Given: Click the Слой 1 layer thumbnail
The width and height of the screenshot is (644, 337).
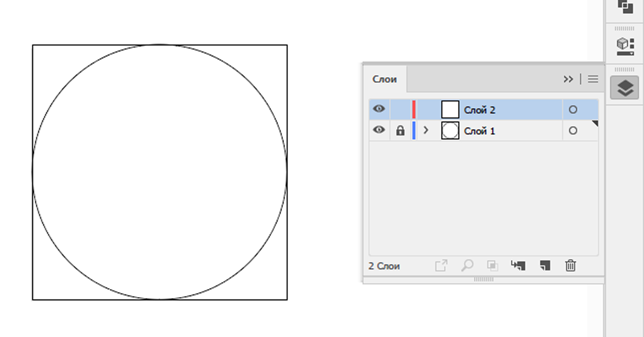Looking at the screenshot, I should pyautogui.click(x=450, y=130).
